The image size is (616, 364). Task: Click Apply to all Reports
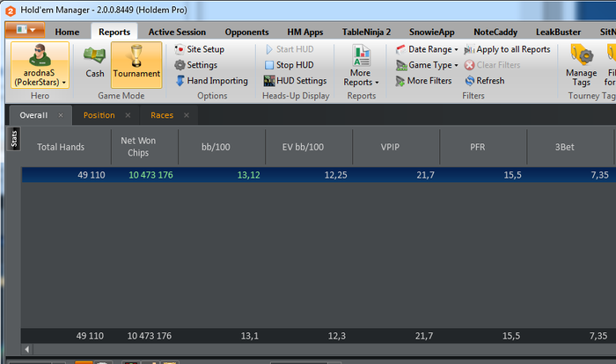(507, 49)
